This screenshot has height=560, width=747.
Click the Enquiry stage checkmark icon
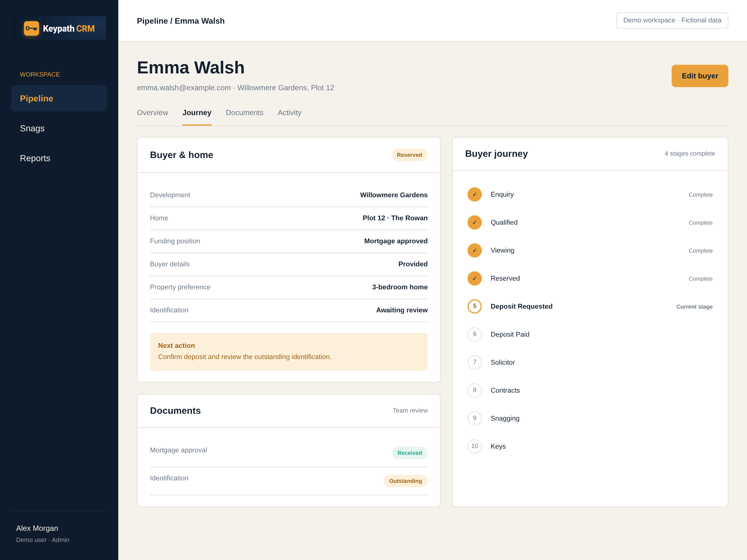(x=474, y=194)
